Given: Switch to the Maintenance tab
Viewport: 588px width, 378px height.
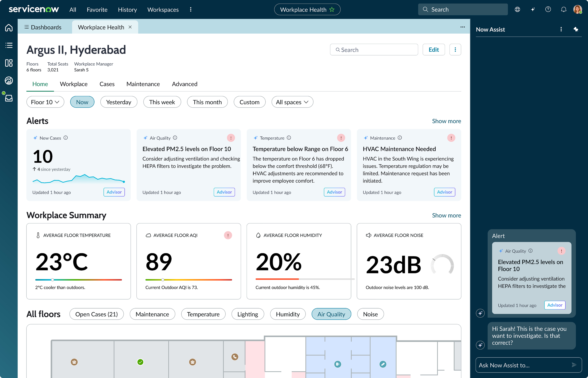Looking at the screenshot, I should tap(143, 84).
